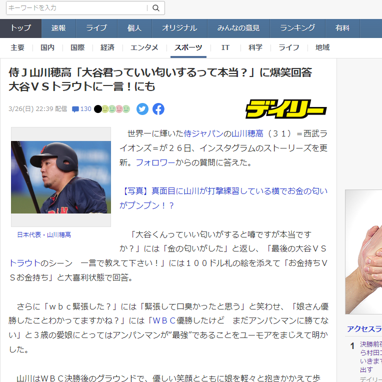Click the search magnifier icon
The height and width of the screenshot is (382, 382).
click(156, 8)
